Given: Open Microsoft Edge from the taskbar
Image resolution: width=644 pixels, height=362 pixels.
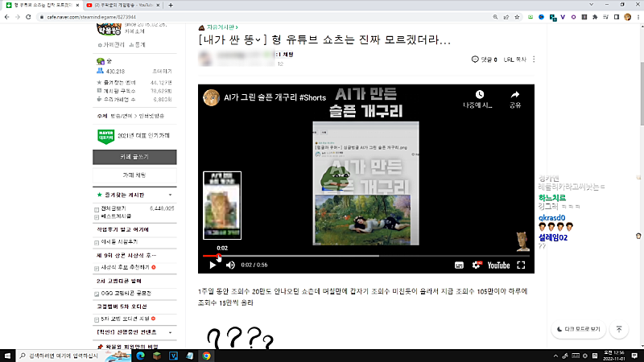Looking at the screenshot, I should coord(140,356).
